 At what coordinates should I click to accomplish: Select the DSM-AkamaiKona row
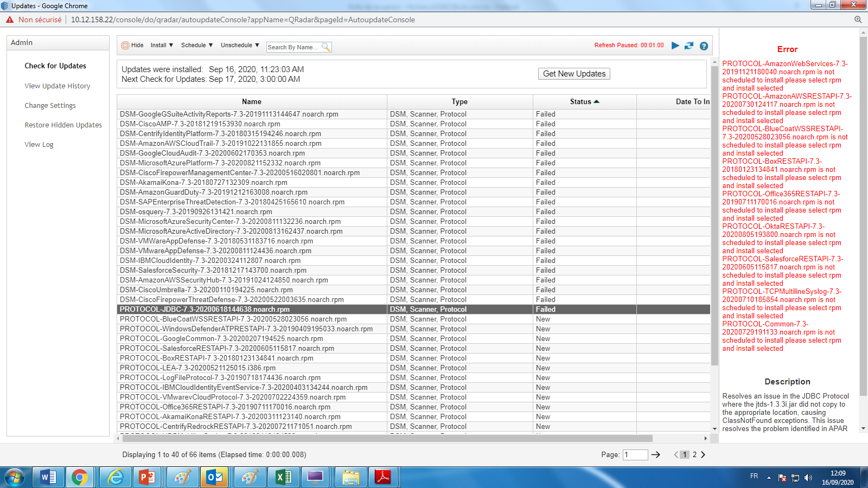point(413,182)
